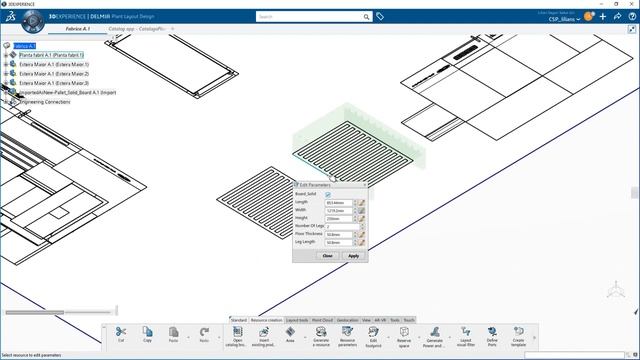The image size is (640, 360).
Task: Expand Esteira Maior.2 tree node
Action: coord(6,74)
